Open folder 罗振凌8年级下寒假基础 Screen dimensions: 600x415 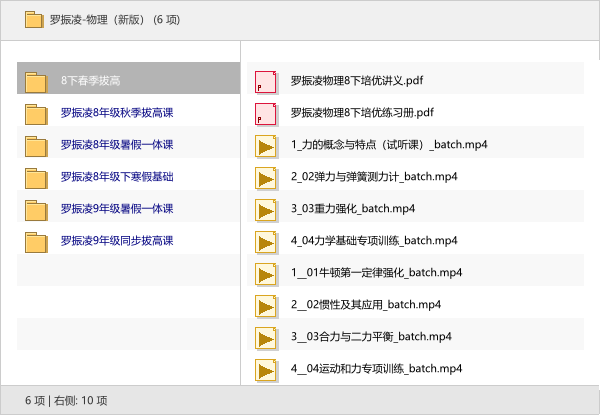click(x=116, y=177)
